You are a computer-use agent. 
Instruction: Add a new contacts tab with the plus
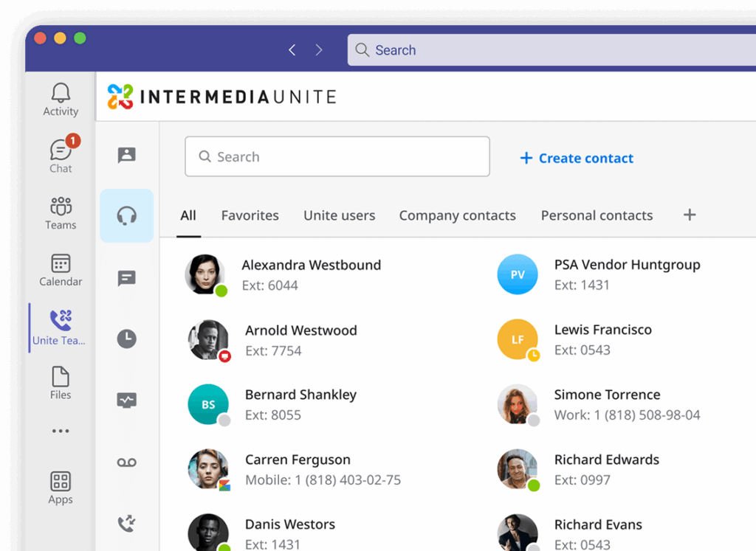pyautogui.click(x=690, y=215)
